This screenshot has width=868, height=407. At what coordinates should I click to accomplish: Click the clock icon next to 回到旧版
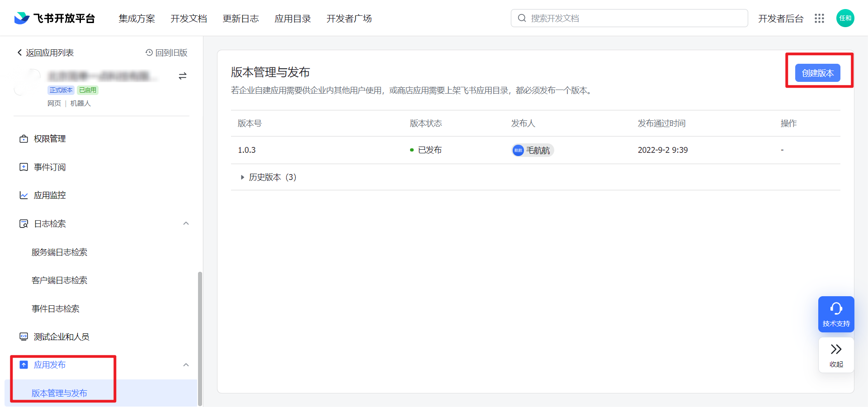[x=149, y=53]
